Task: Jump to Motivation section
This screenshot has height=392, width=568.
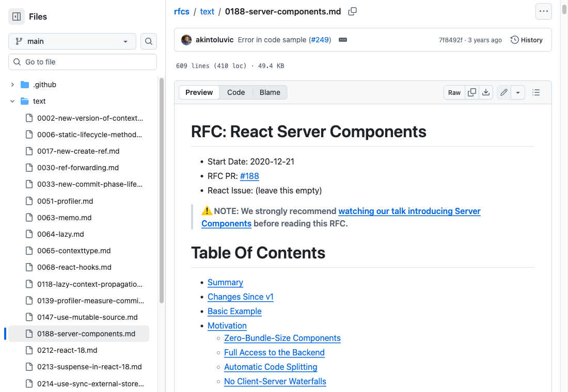Action: [227, 326]
